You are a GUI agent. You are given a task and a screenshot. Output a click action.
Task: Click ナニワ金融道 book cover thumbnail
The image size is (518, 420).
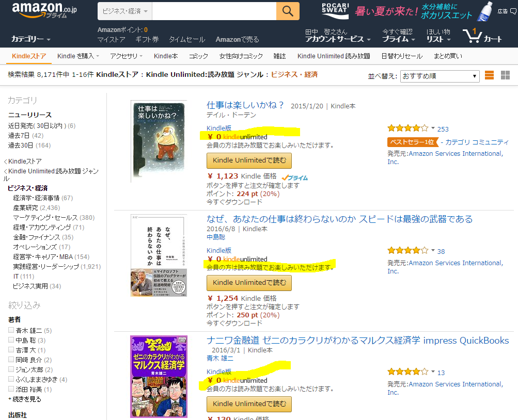click(x=159, y=377)
